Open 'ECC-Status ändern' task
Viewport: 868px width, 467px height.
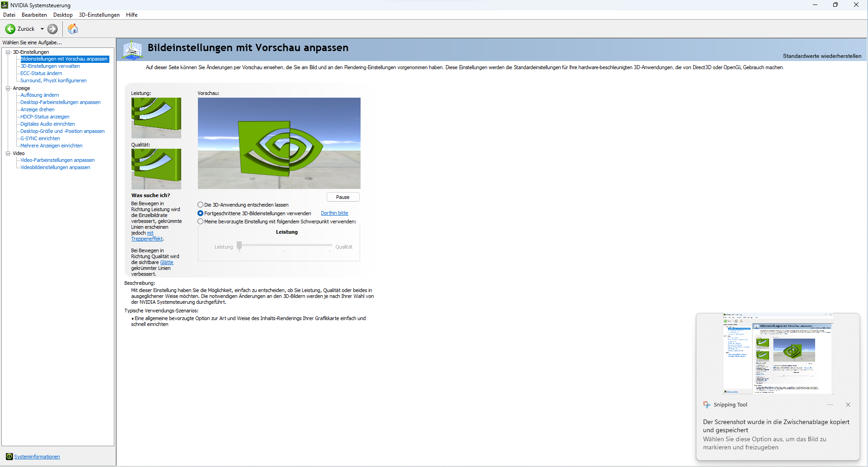pyautogui.click(x=41, y=73)
